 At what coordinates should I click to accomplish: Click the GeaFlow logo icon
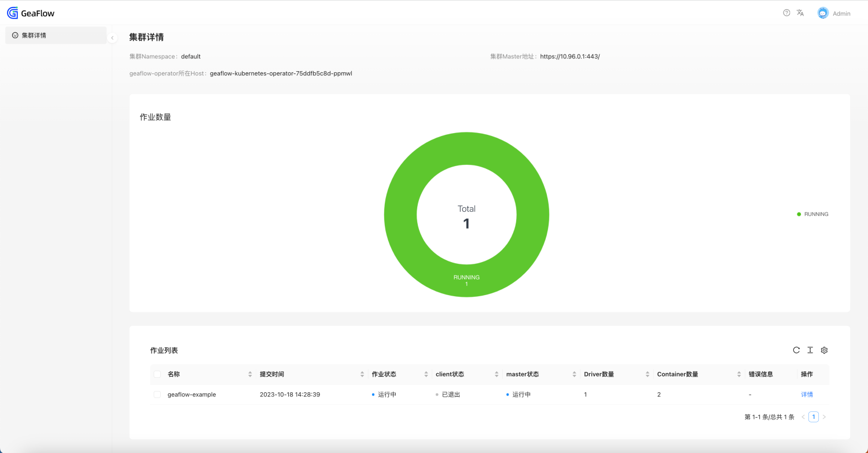13,13
